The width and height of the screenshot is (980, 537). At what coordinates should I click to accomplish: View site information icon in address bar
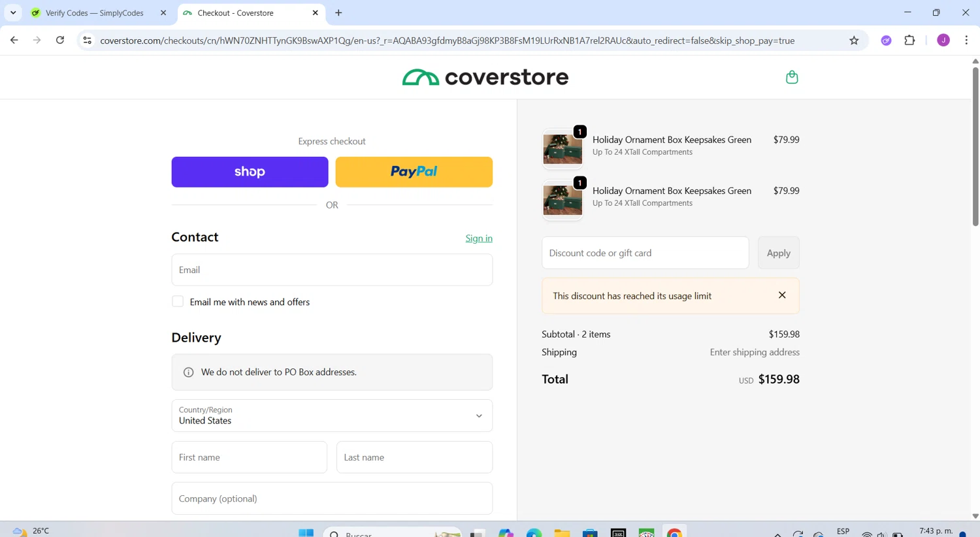point(87,41)
